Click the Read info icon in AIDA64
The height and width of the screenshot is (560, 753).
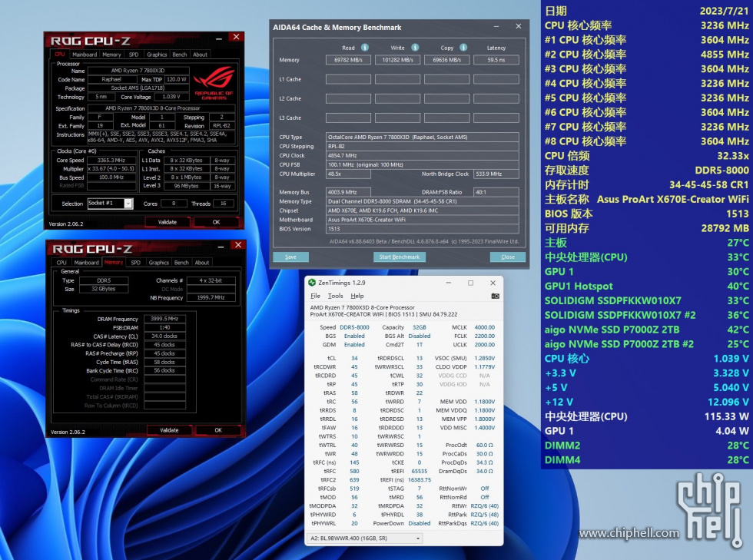pos(365,48)
